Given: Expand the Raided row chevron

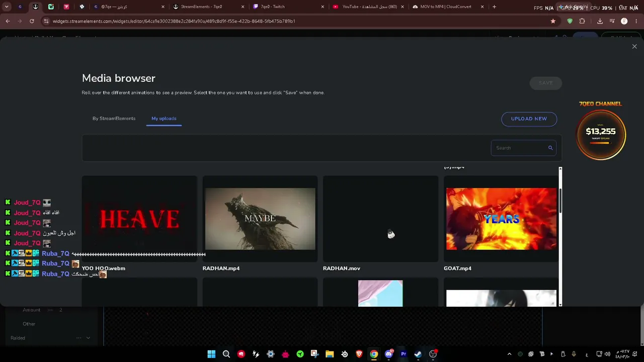Looking at the screenshot, I should click(x=88, y=338).
